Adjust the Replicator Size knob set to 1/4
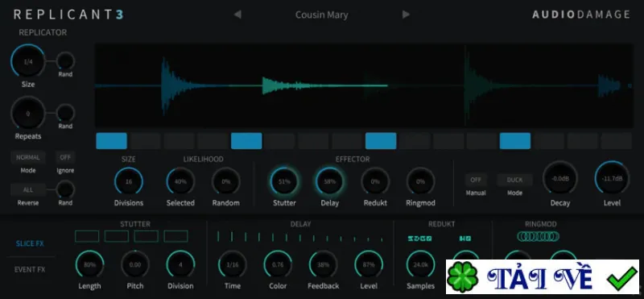Image resolution: width=644 pixels, height=299 pixels. 28,61
